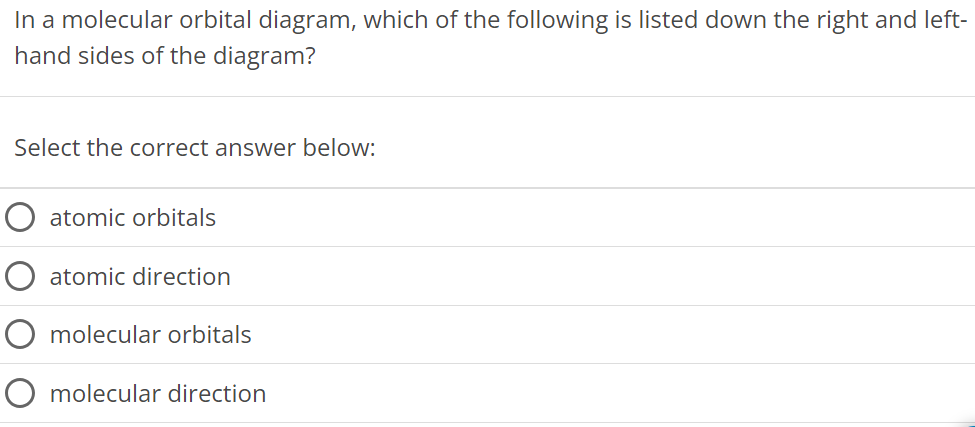This screenshot has height=427, width=975.
Task: Click 'hand sides of the diagram?' question line
Action: (165, 57)
